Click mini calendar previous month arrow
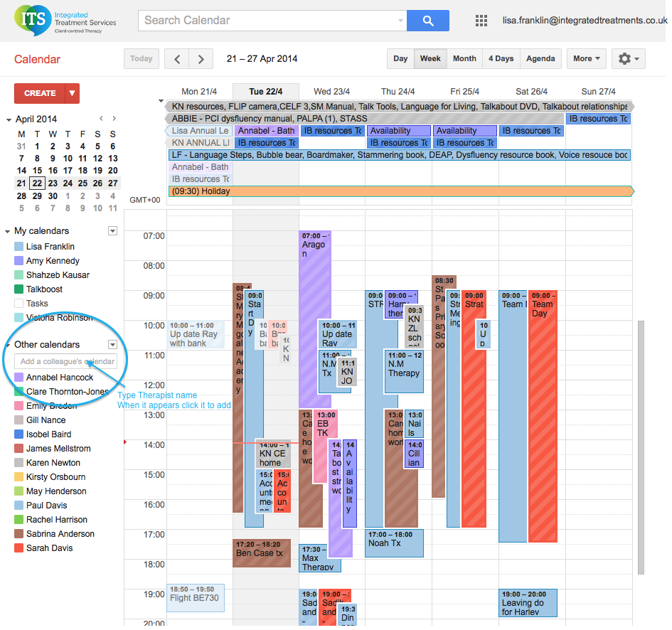This screenshot has height=630, width=672. tap(101, 119)
